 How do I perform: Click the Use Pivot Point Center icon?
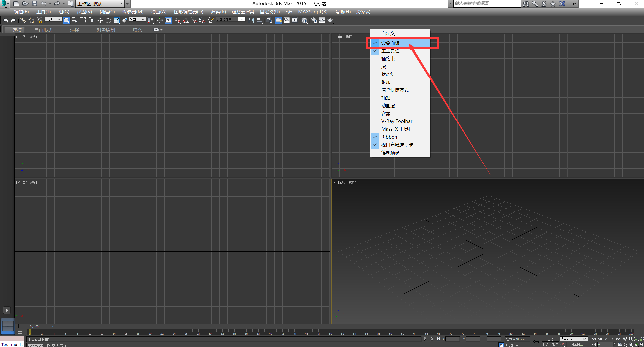coord(150,20)
